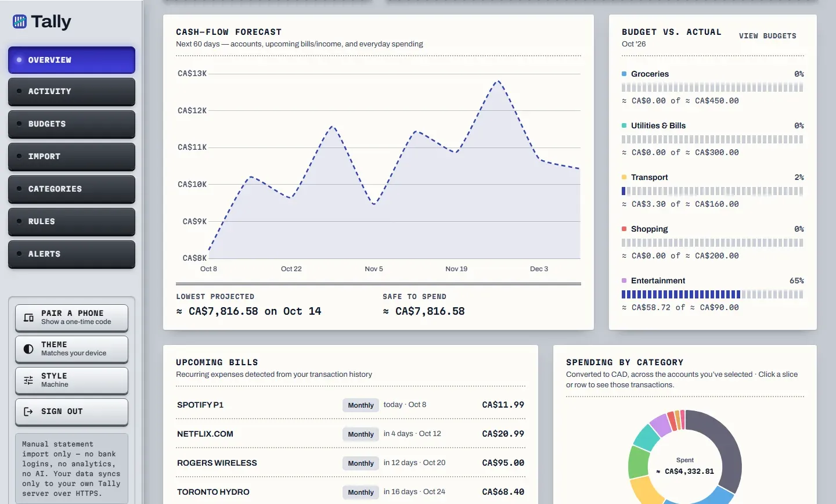Click the Pair a Phone device icon

click(28, 318)
